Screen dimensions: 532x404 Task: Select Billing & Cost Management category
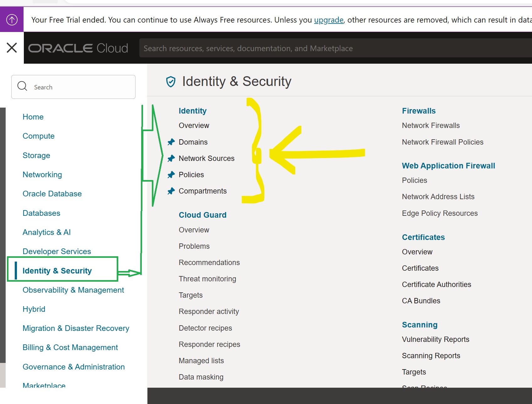pos(70,348)
